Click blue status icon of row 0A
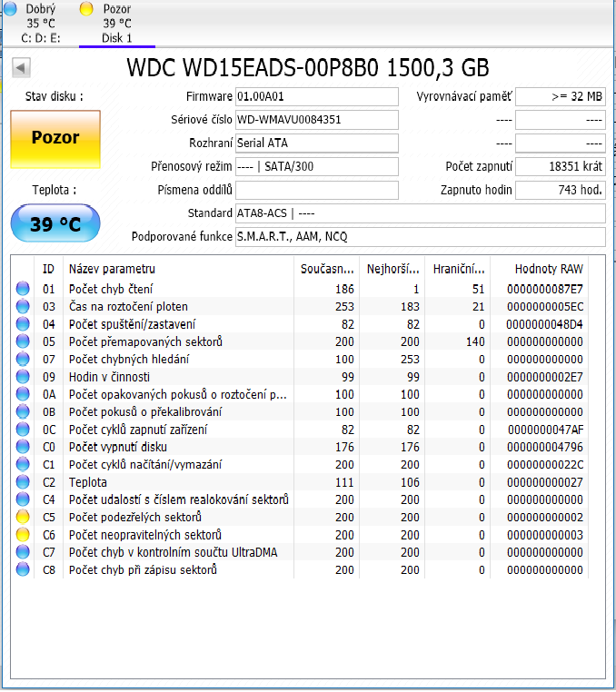Screen dimensions: 616x692 [23, 394]
